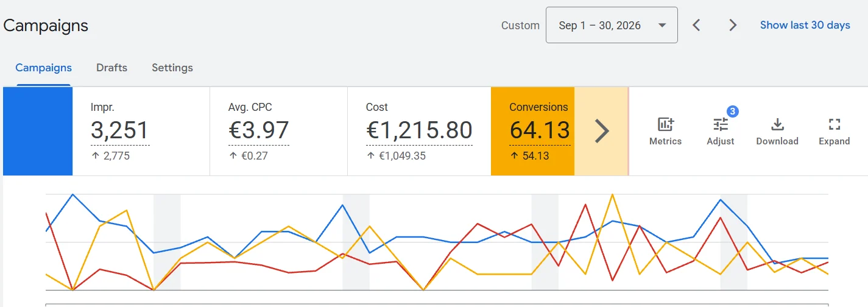
Task: Click the Show last 30 days link
Action: click(x=805, y=25)
